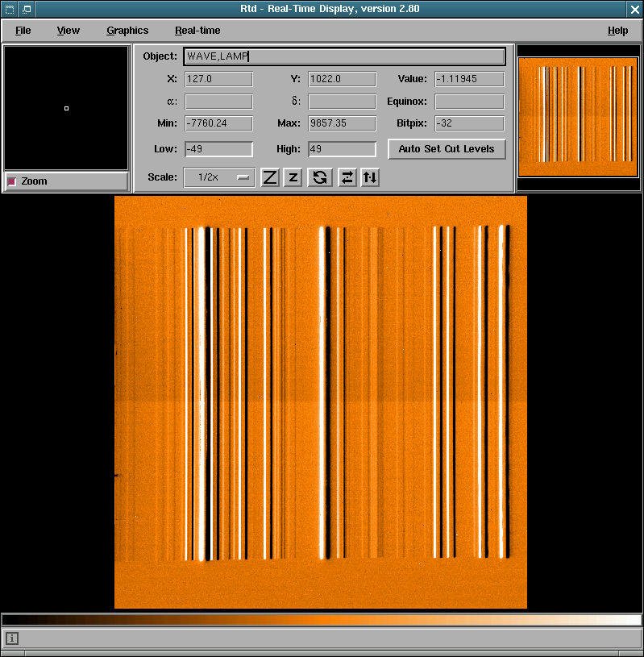
Task: Click the title bar icon left of Rtd title
Action: pos(27,9)
